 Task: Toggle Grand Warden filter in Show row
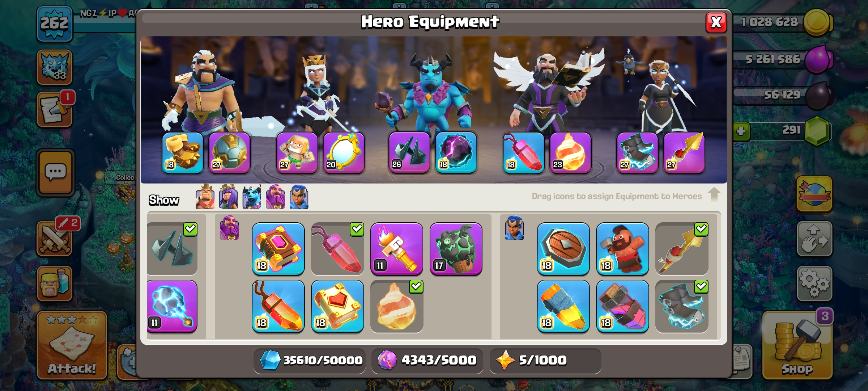coord(275,197)
